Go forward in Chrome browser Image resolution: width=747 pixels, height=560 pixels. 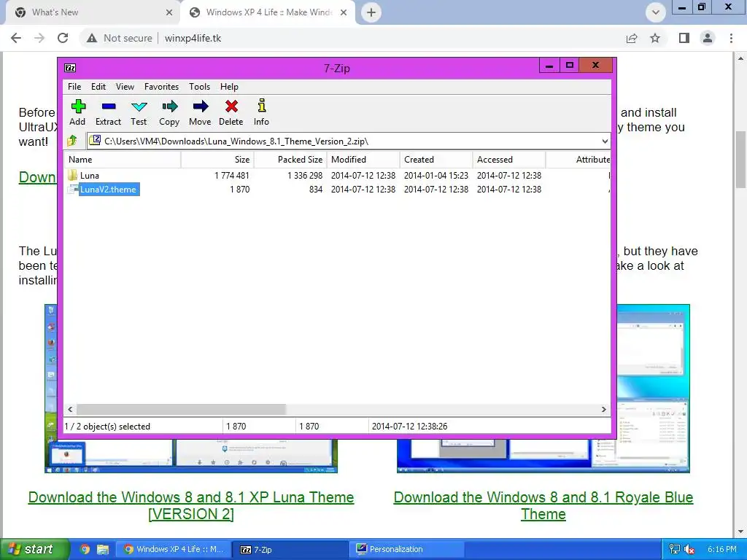pos(39,38)
